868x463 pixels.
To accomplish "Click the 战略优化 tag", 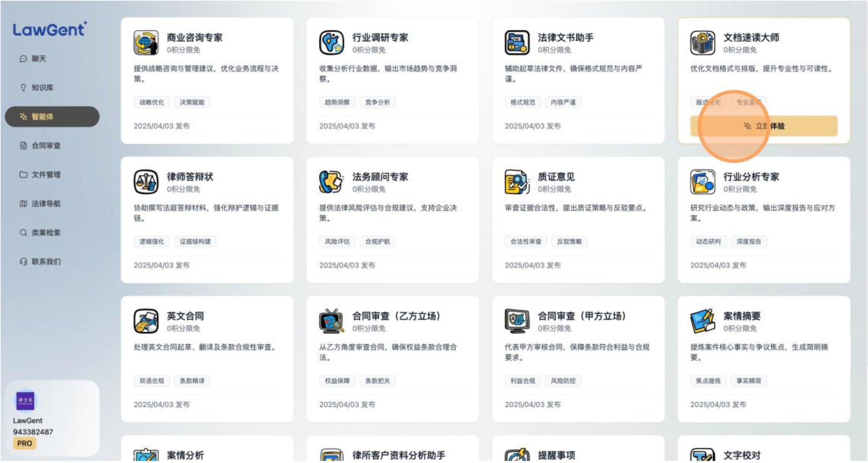I will tap(151, 102).
